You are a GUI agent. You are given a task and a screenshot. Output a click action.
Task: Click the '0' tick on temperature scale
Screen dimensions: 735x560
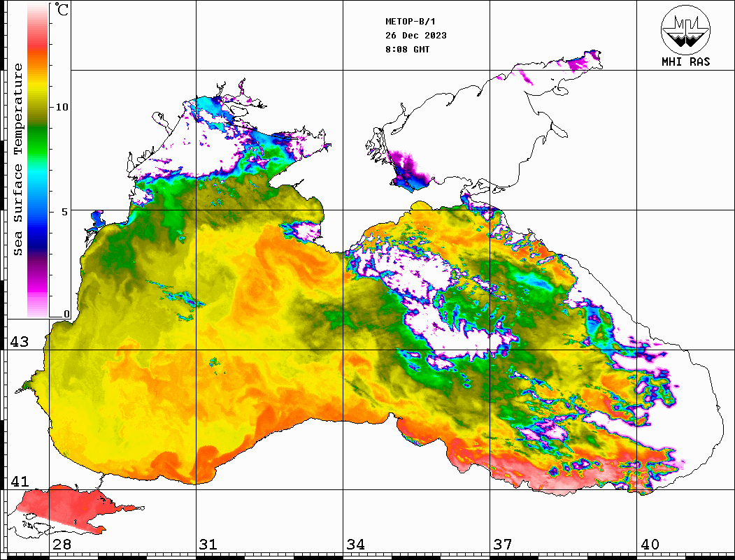click(x=66, y=314)
